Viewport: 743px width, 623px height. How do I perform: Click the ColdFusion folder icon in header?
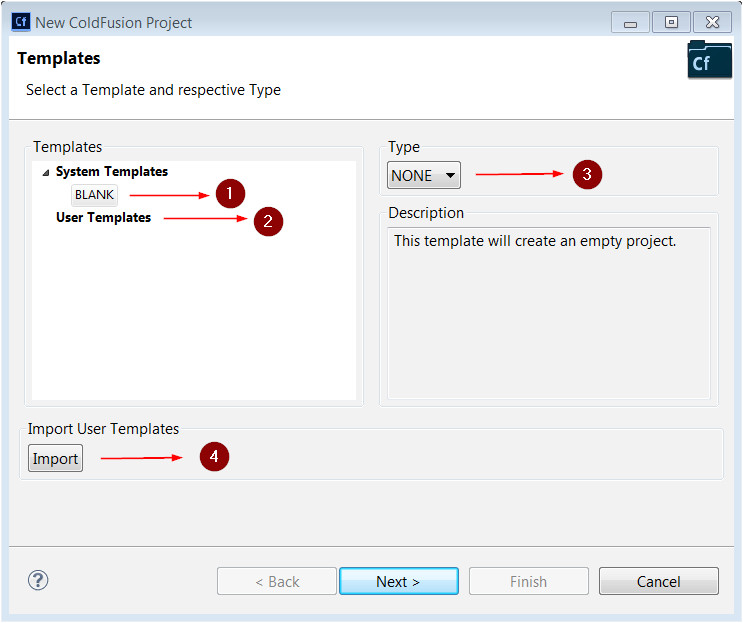709,62
